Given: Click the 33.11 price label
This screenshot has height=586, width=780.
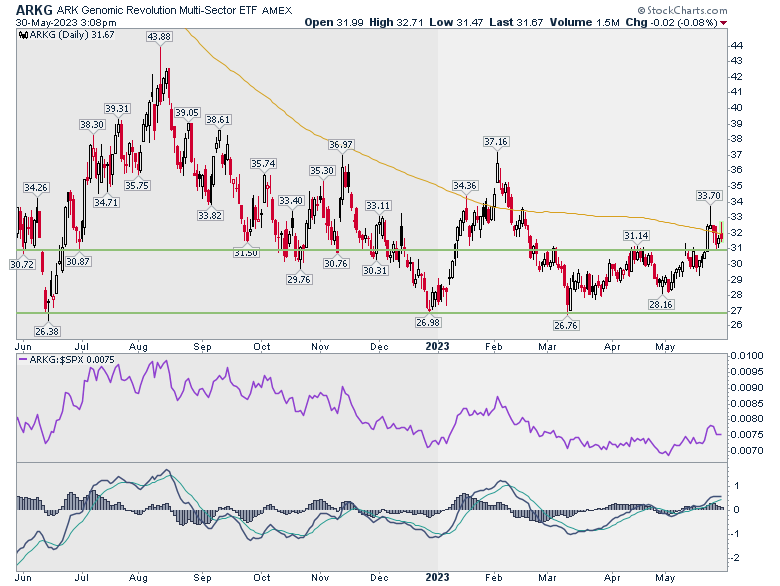Looking at the screenshot, I should 378,205.
